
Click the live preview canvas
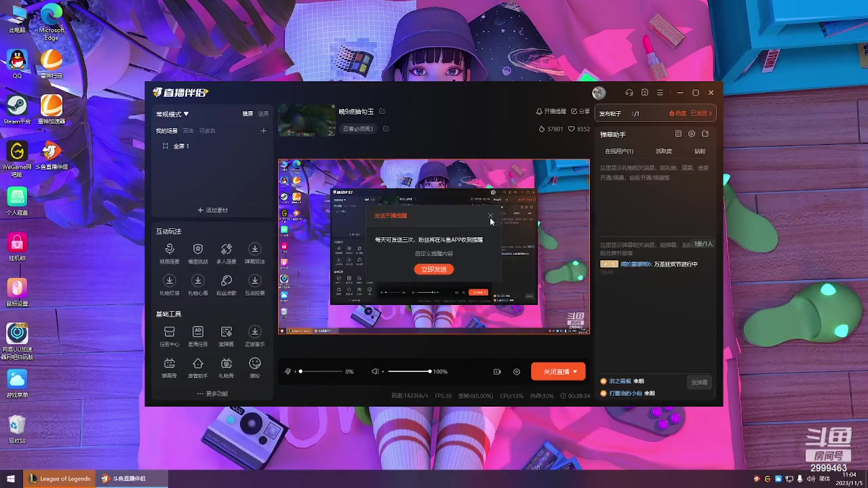coord(434,247)
